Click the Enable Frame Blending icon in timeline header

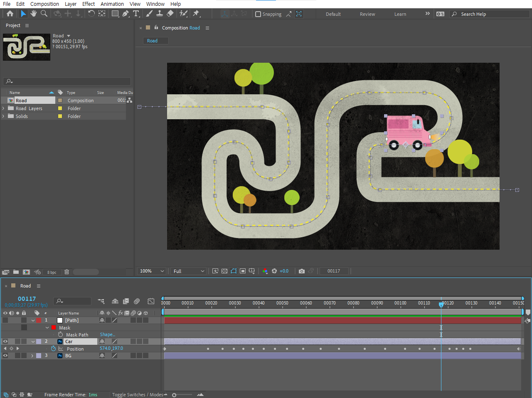(x=126, y=301)
